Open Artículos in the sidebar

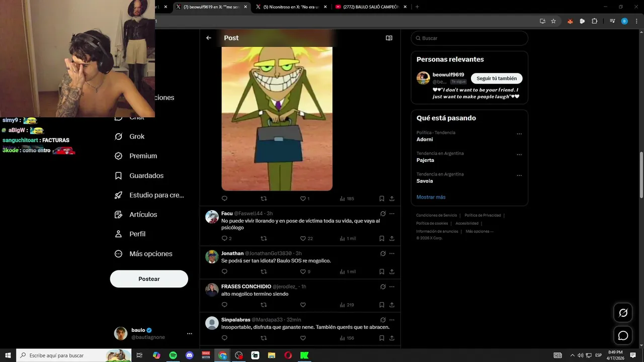[136, 214]
